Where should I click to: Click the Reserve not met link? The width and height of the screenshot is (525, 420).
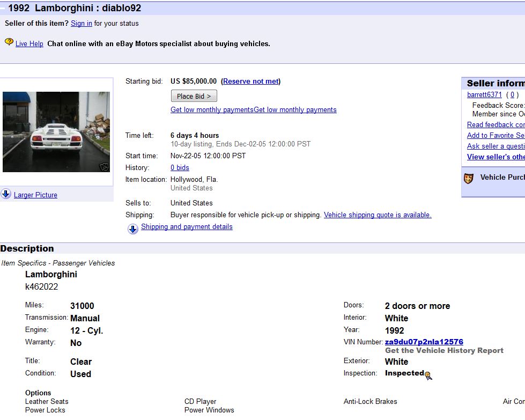point(251,82)
